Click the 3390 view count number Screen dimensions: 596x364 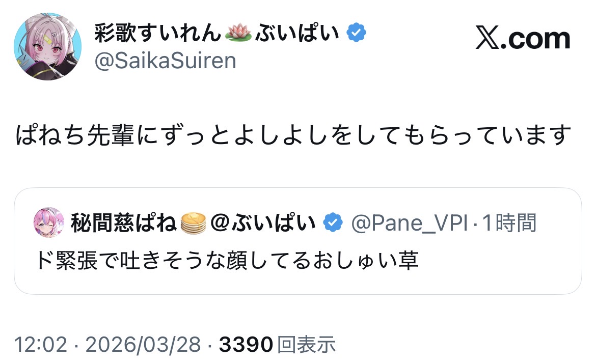pyautogui.click(x=247, y=345)
